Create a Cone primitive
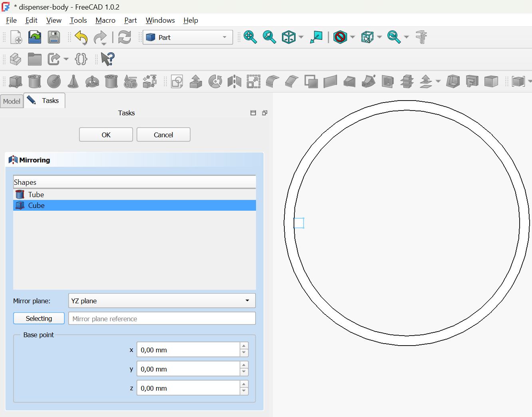Image resolution: width=532 pixels, height=417 pixels. point(73,81)
